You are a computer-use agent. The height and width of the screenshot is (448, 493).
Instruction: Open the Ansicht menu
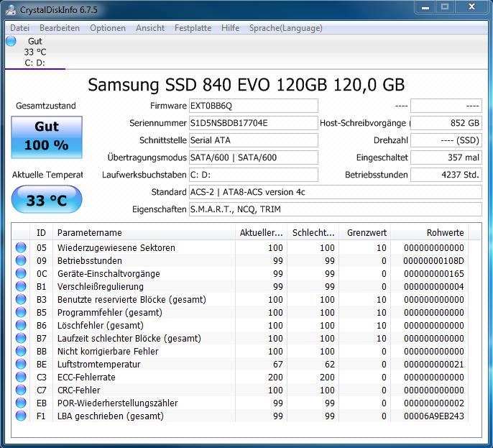pyautogui.click(x=150, y=28)
